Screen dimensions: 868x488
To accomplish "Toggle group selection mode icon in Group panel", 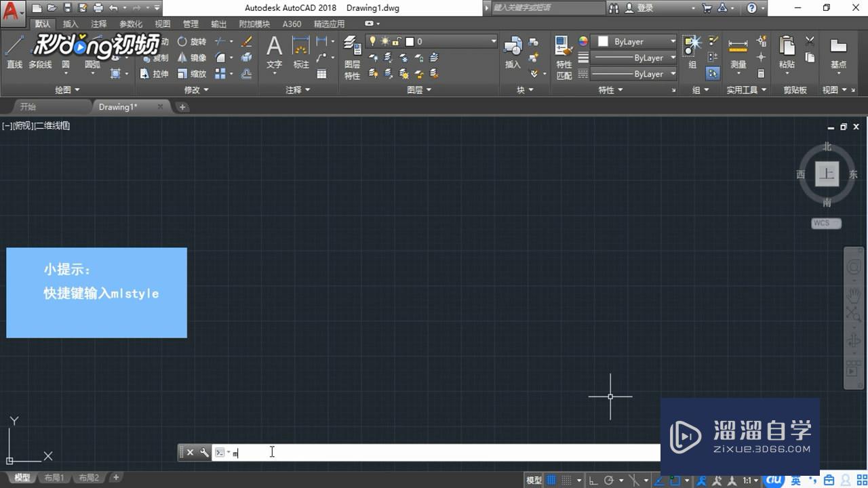I will click(x=713, y=74).
